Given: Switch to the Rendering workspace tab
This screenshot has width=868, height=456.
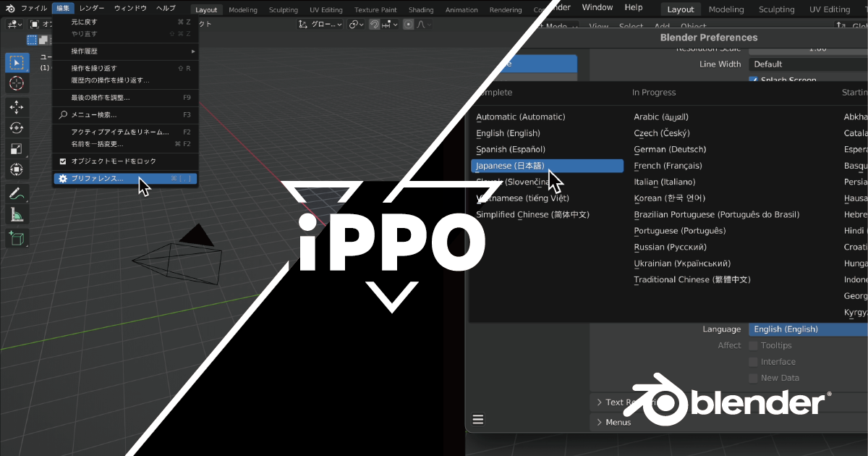Looking at the screenshot, I should click(x=506, y=10).
